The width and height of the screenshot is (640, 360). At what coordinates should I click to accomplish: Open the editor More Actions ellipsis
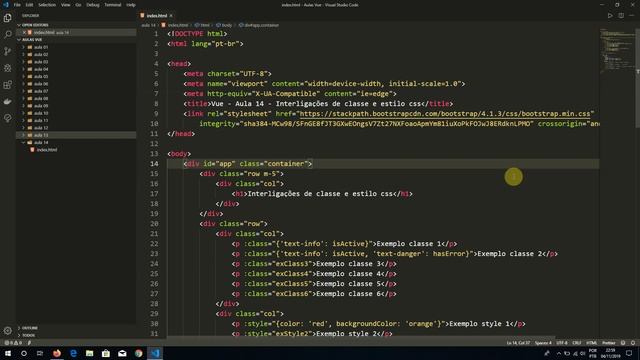[631, 16]
